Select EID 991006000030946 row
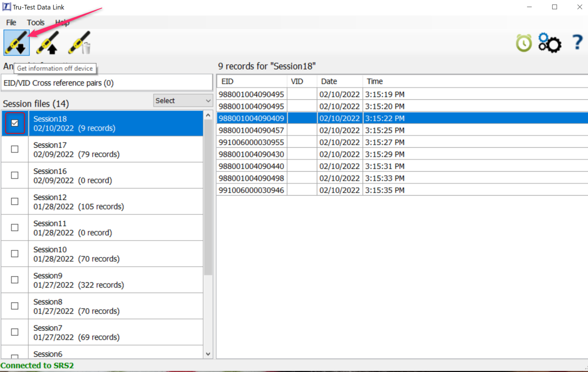 pos(402,190)
